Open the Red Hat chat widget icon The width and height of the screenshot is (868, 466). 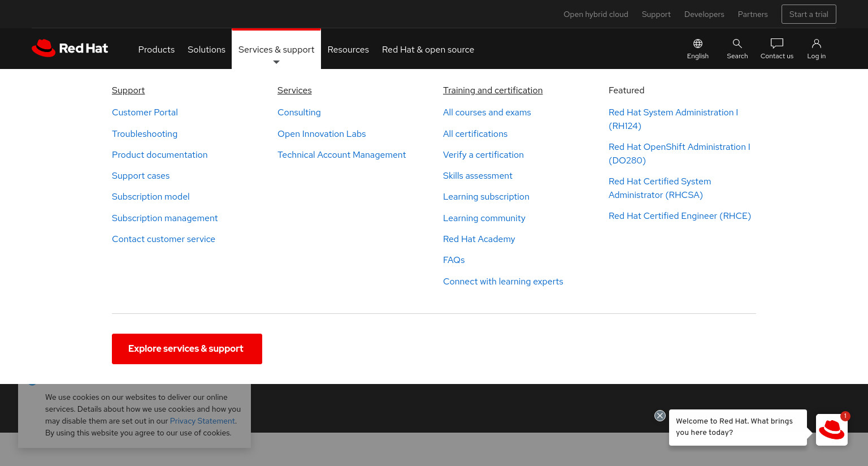[832, 430]
